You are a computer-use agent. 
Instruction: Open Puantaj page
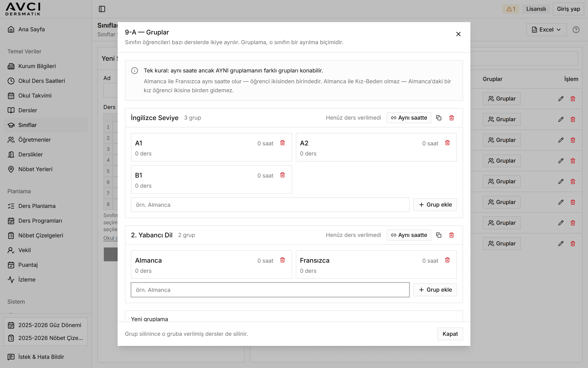pyautogui.click(x=46, y=265)
